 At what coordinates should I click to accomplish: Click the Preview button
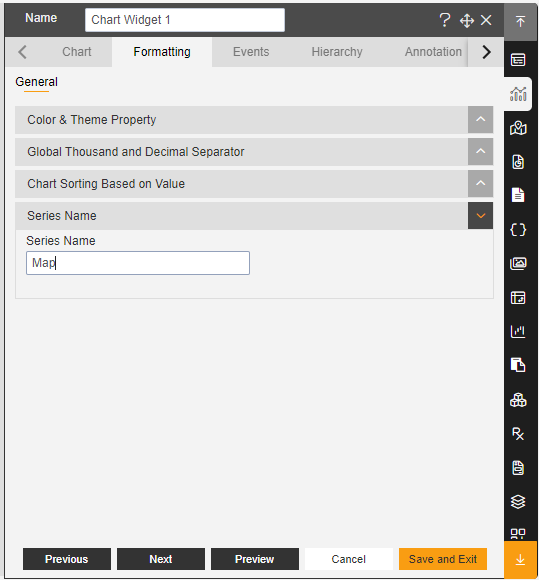(255, 559)
